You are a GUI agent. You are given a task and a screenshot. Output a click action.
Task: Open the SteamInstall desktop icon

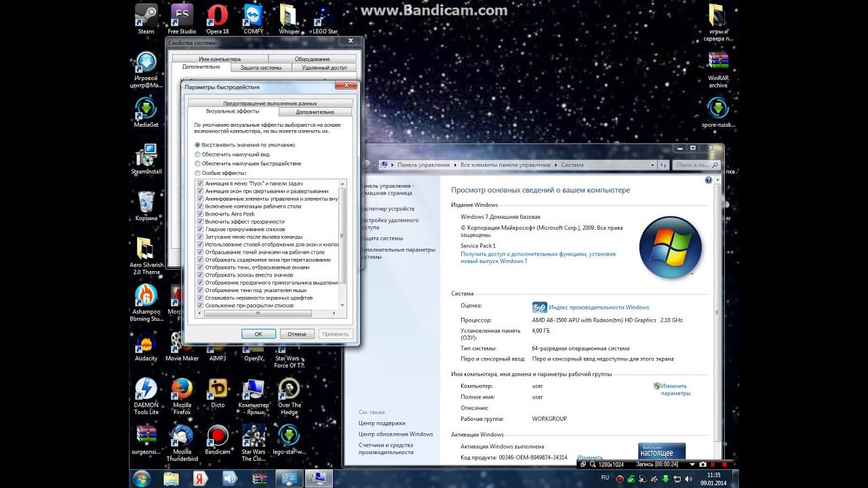[146, 157]
